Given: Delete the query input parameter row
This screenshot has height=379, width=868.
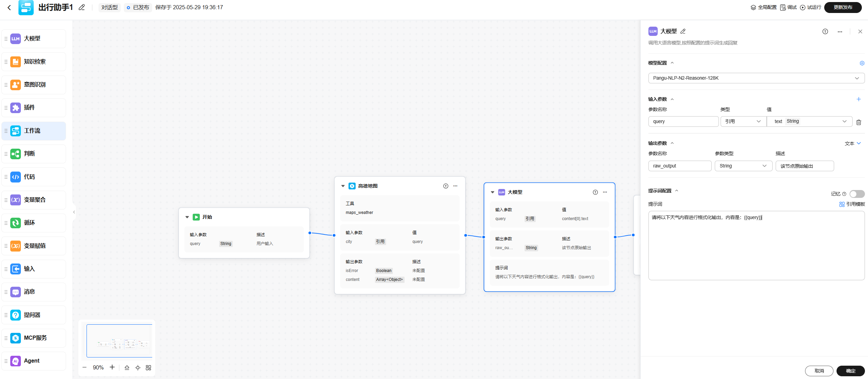Looking at the screenshot, I should click(859, 122).
